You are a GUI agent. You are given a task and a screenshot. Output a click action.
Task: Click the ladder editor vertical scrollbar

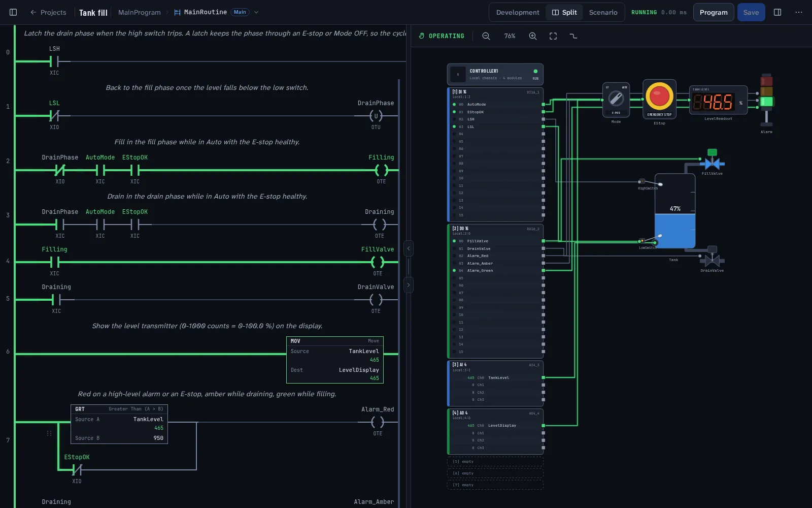(399, 293)
